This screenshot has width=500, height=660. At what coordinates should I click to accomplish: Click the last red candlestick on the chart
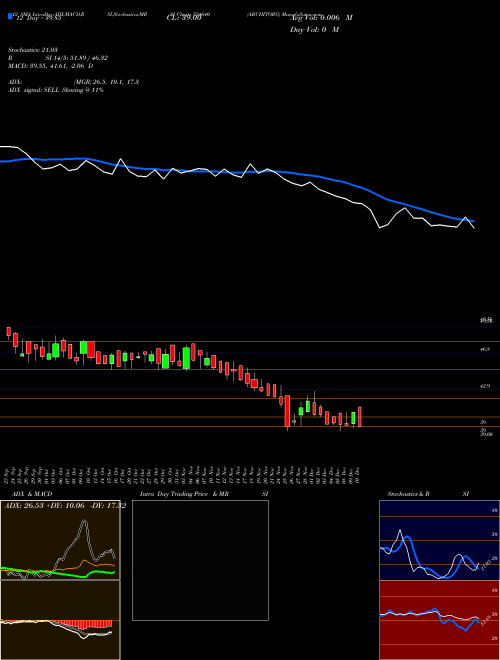click(360, 417)
